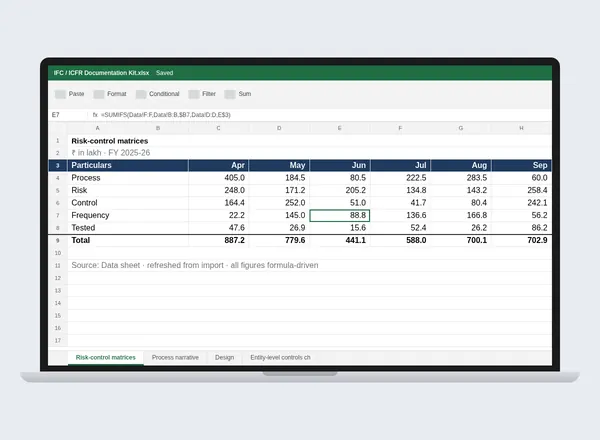The width and height of the screenshot is (600, 440).
Task: Click the 'Jun' column heading cell
Action: tap(339, 165)
